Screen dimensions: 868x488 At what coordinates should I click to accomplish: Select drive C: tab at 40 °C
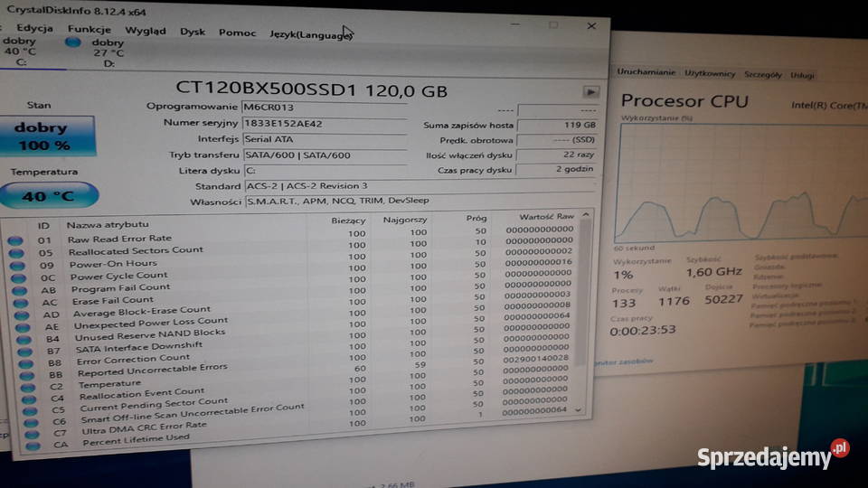[20, 52]
